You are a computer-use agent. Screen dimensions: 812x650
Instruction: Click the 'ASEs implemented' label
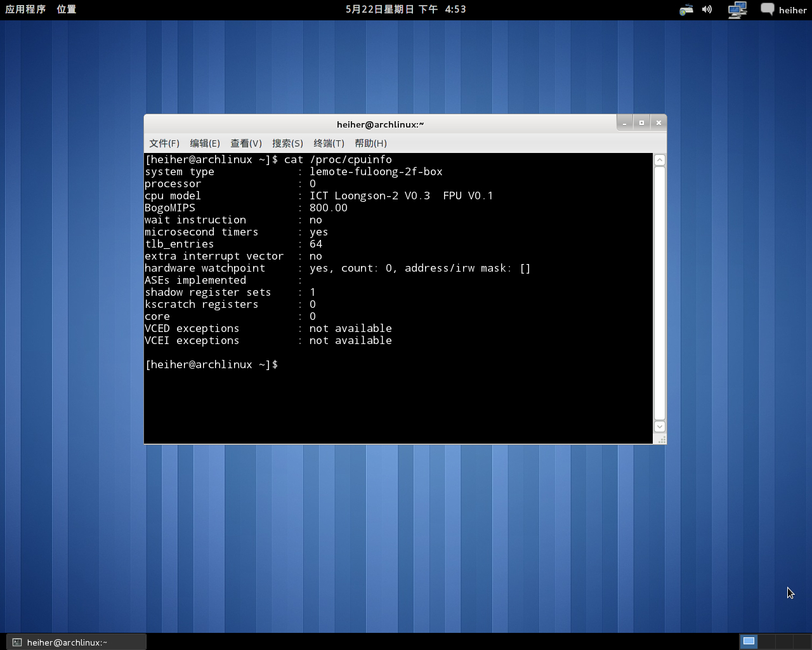[x=195, y=280]
